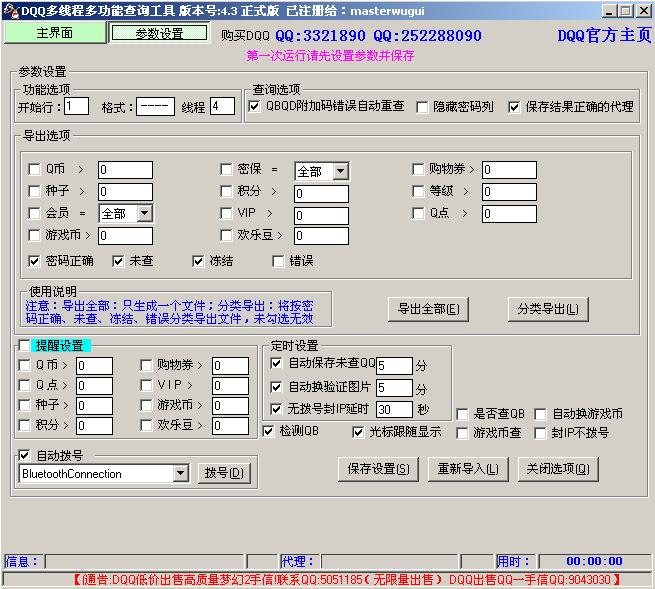The height and width of the screenshot is (589, 655).
Task: Click the 自动保存未查QQ minutes field
Action: point(394,366)
